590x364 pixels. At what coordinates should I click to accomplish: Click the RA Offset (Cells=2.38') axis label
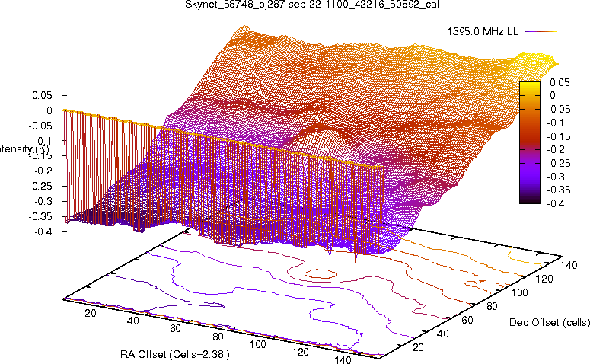point(174,354)
